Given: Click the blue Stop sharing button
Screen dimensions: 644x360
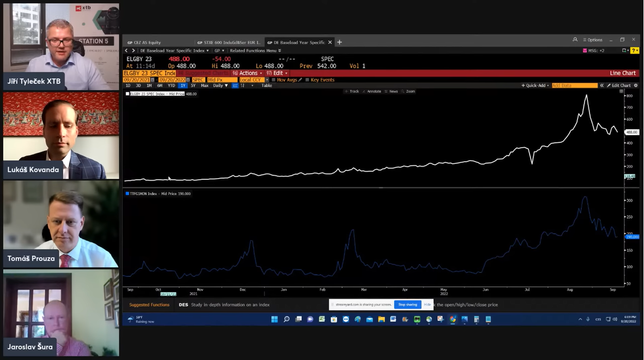Looking at the screenshot, I should (407, 304).
